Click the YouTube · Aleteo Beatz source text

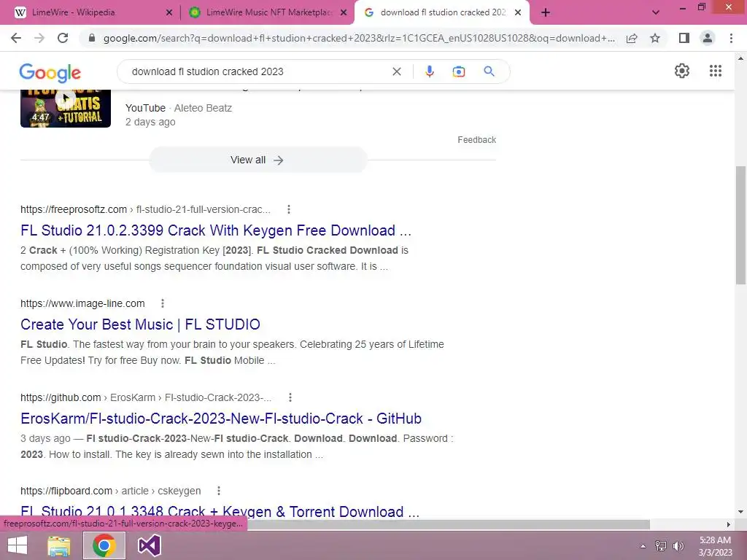point(179,108)
